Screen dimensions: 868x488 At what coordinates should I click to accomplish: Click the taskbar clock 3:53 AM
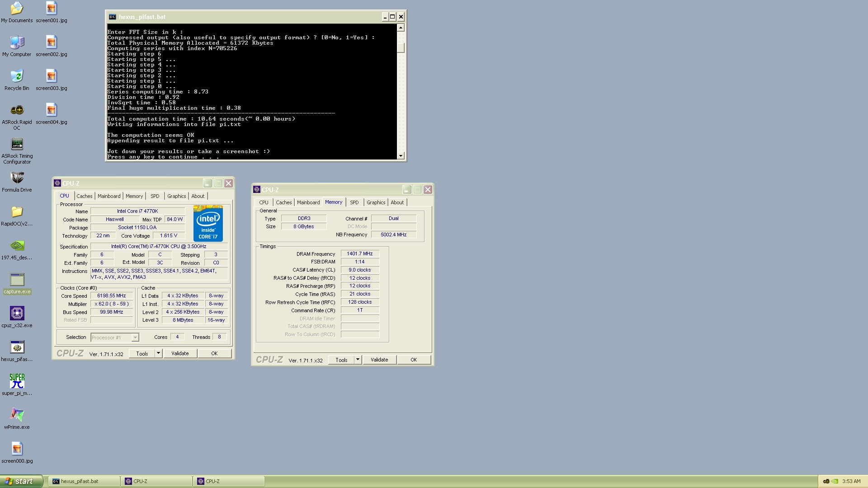click(x=851, y=481)
